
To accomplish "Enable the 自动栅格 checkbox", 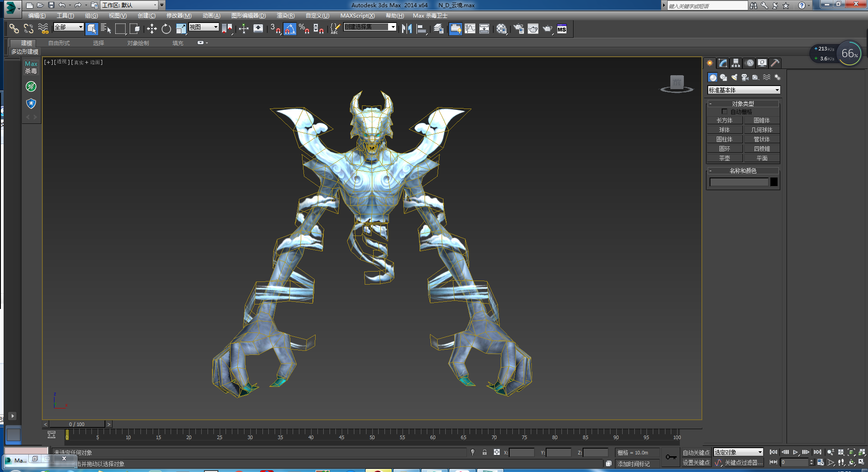I will pyautogui.click(x=724, y=111).
